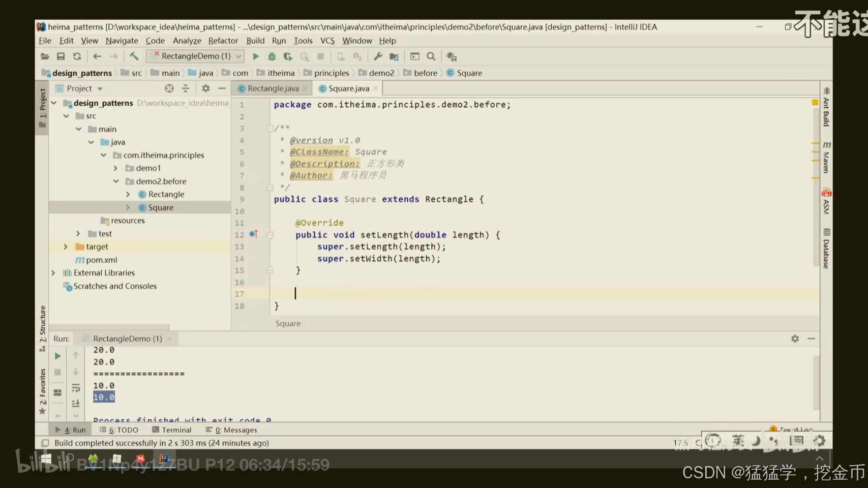Open Project panel gear settings
The image size is (868, 488).
point(205,88)
